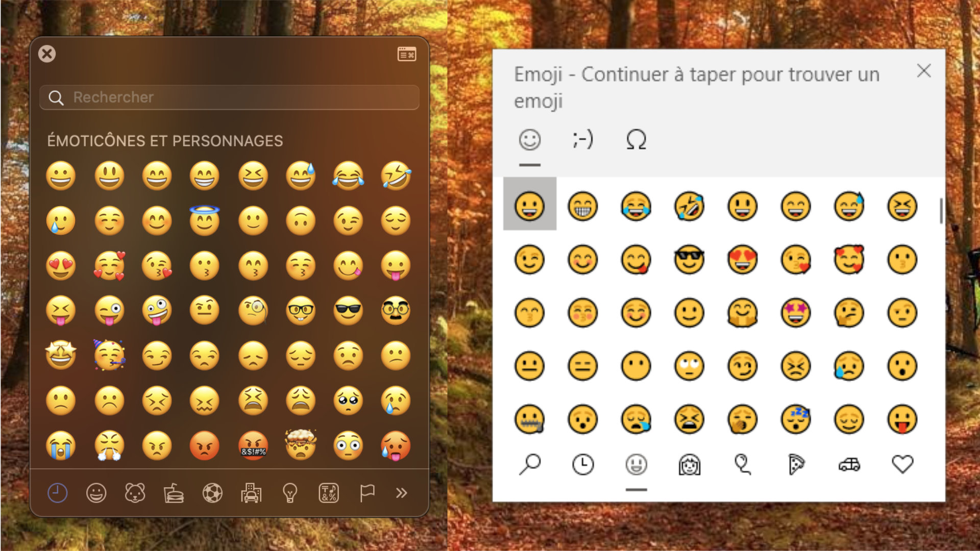Open the Travel & Places category
980x551 pixels.
pyautogui.click(x=252, y=493)
